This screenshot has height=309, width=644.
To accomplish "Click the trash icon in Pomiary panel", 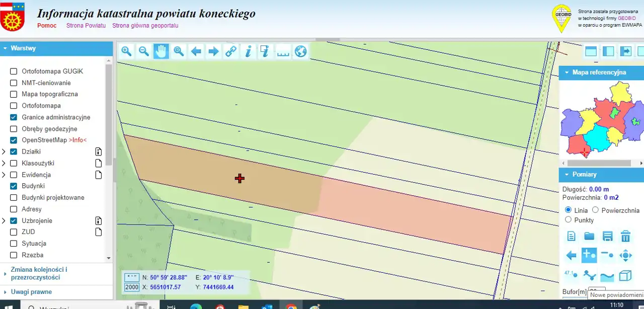I will tap(625, 236).
